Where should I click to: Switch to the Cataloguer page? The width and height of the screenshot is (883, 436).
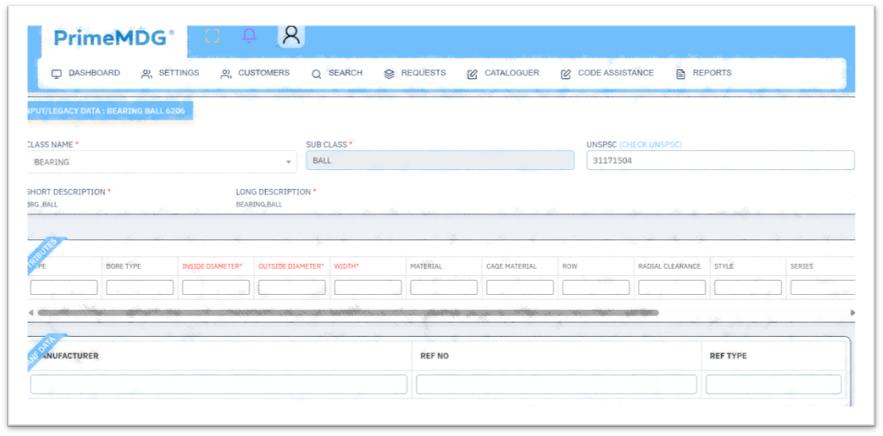[503, 73]
